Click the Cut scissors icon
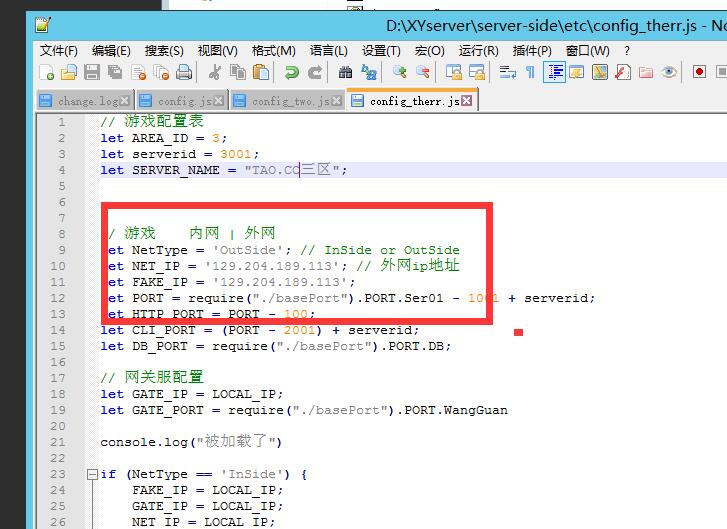The width and height of the screenshot is (727, 529). 214,72
